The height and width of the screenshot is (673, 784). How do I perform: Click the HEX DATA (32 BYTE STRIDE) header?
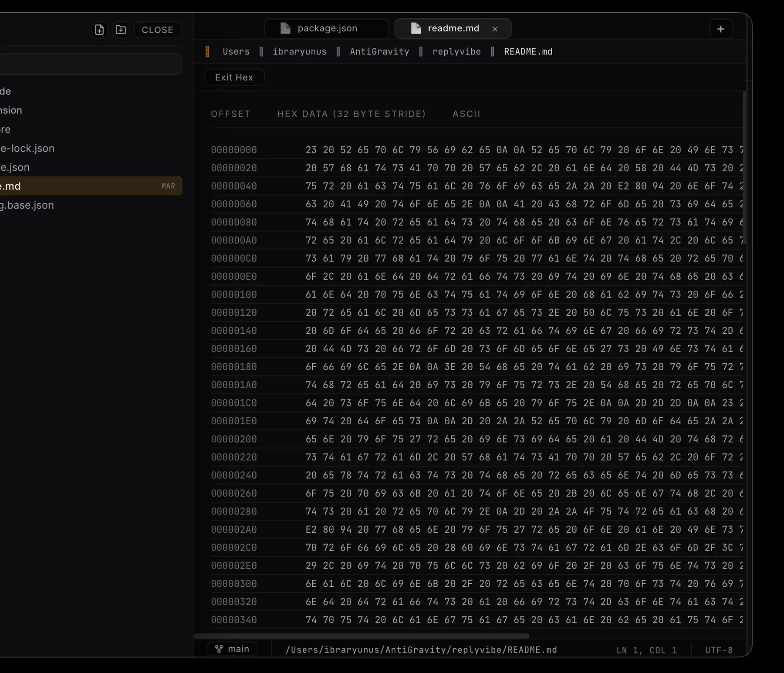pos(351,114)
